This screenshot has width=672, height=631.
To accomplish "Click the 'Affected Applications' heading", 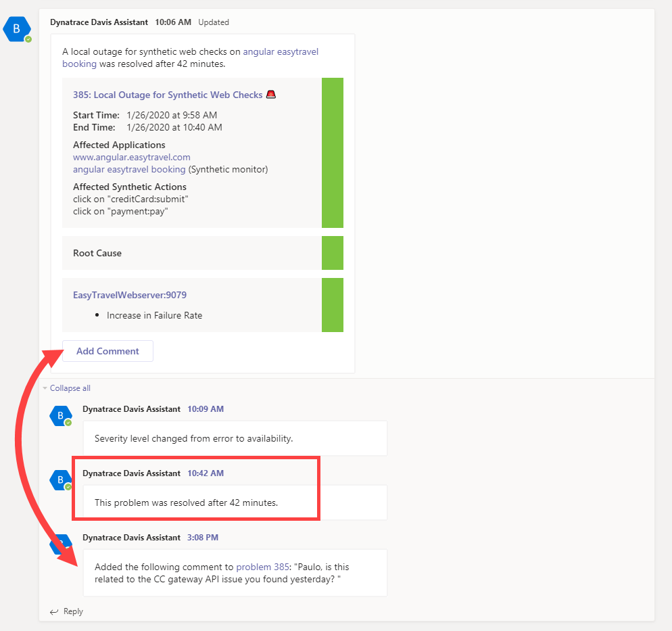I will tap(119, 145).
